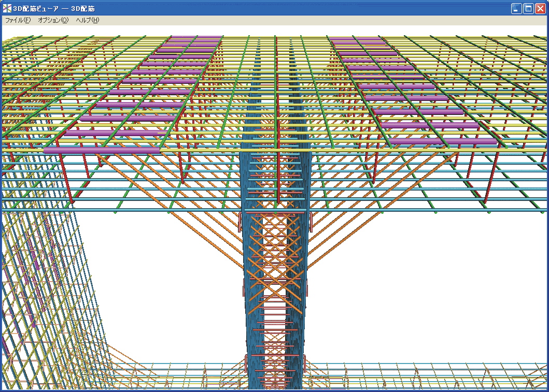
Task: Close the 3D配筋ビューア window
Action: pyautogui.click(x=540, y=8)
